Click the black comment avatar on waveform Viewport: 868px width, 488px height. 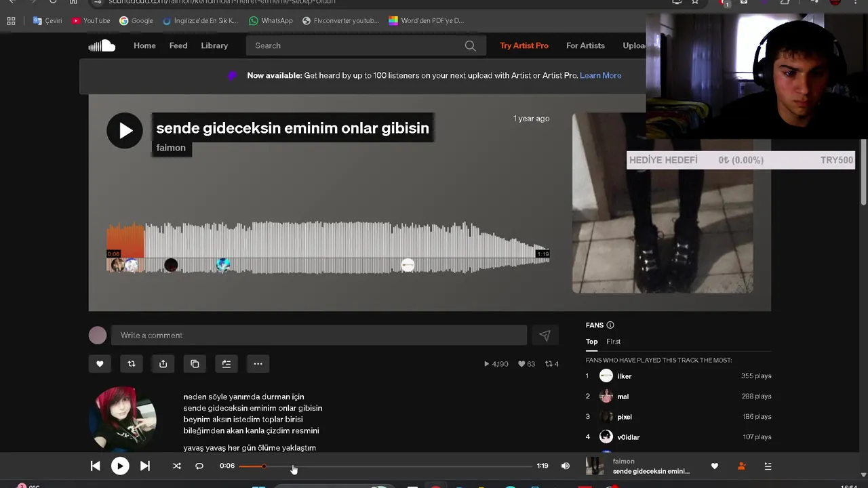[171, 265]
